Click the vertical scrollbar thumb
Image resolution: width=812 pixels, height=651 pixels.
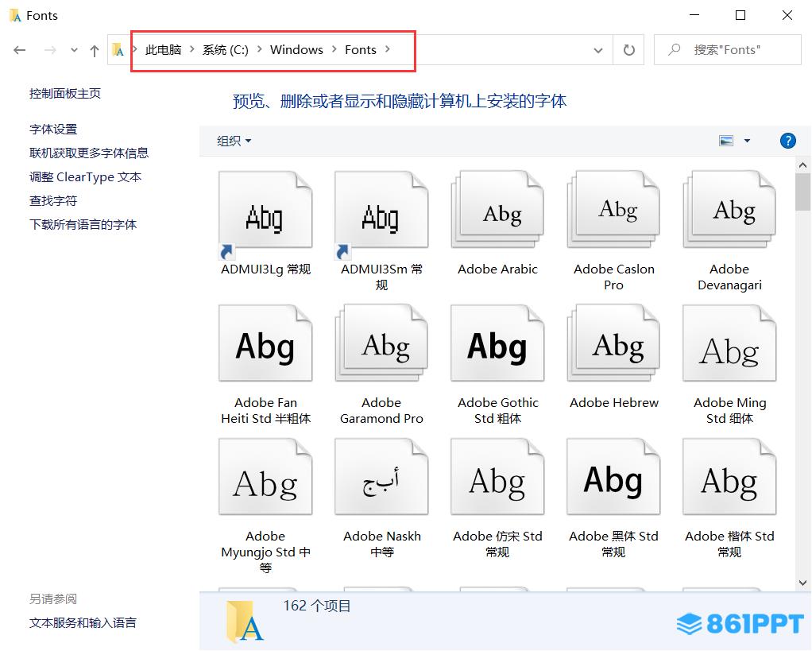[802, 192]
